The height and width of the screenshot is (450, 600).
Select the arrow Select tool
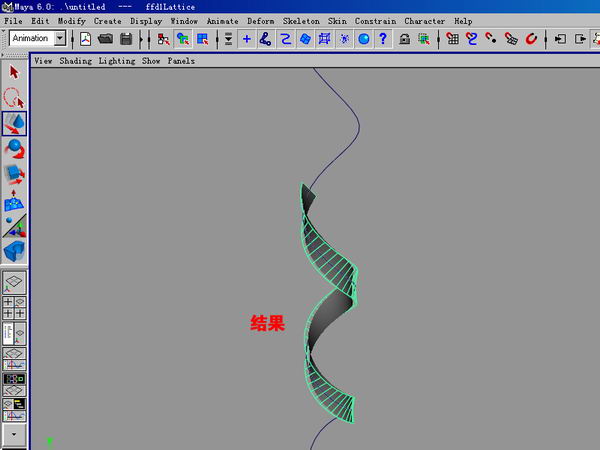click(x=14, y=72)
